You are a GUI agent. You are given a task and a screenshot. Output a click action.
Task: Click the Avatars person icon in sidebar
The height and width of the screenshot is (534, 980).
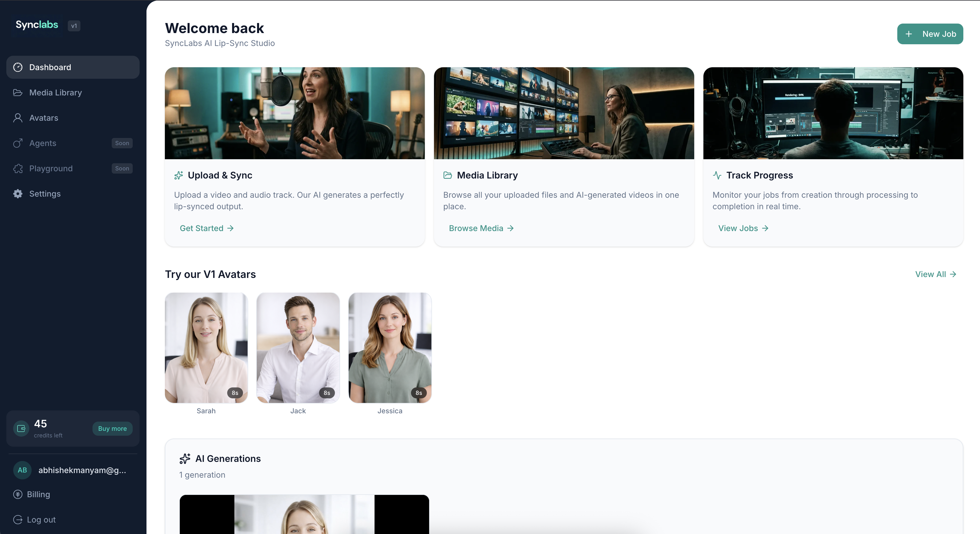coord(18,118)
